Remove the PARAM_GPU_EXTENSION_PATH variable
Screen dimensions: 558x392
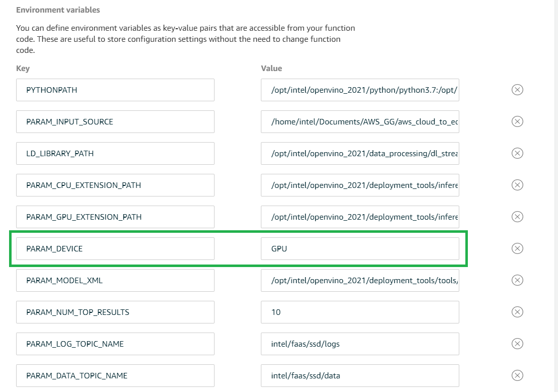[517, 217]
